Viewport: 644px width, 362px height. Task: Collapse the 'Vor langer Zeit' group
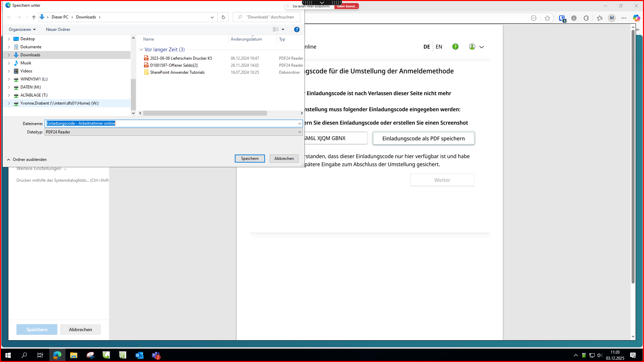[x=141, y=50]
